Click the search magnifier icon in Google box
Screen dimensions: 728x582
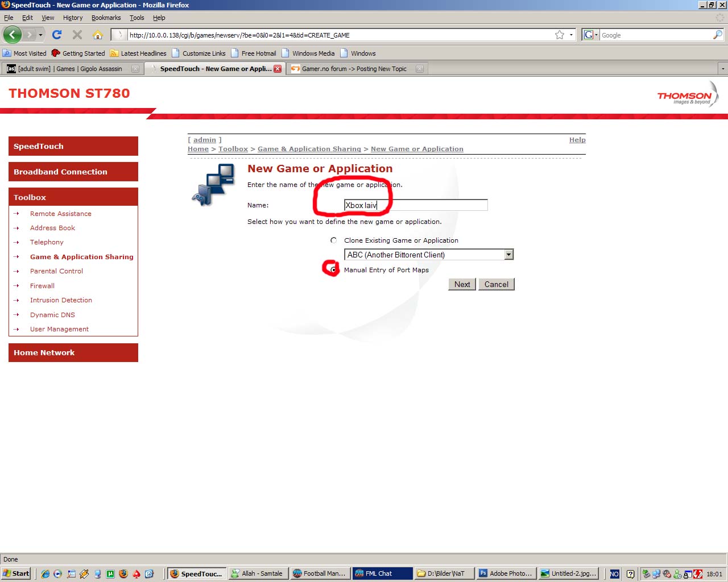click(x=718, y=35)
